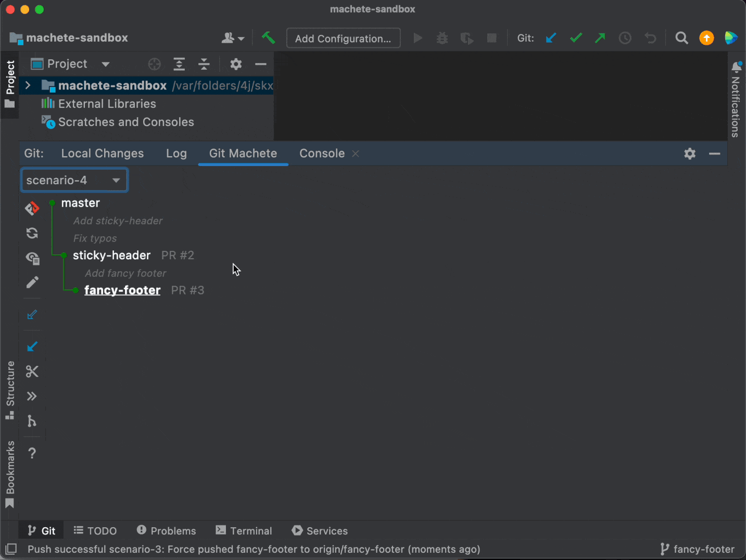This screenshot has height=560, width=746.
Task: Click the Stop square icon
Action: 491,38
